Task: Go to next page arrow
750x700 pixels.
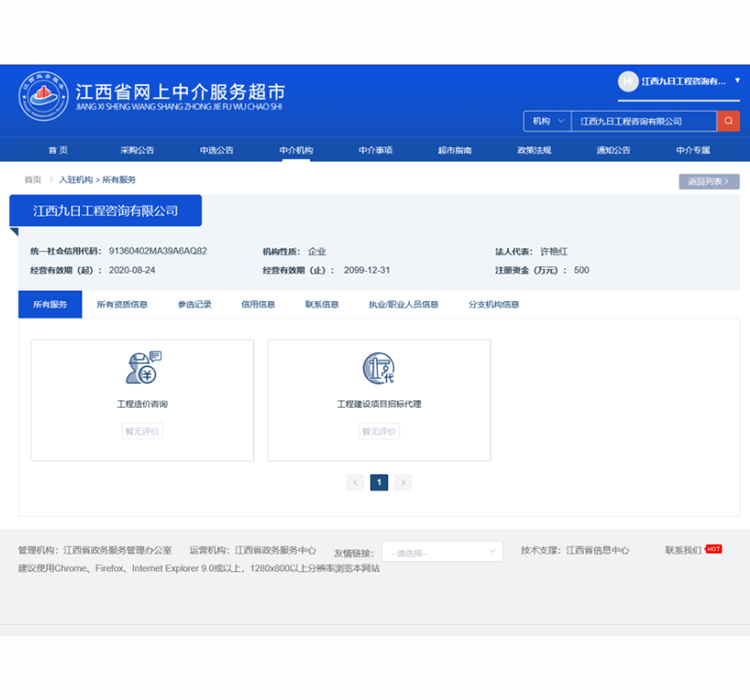Action: tap(403, 482)
